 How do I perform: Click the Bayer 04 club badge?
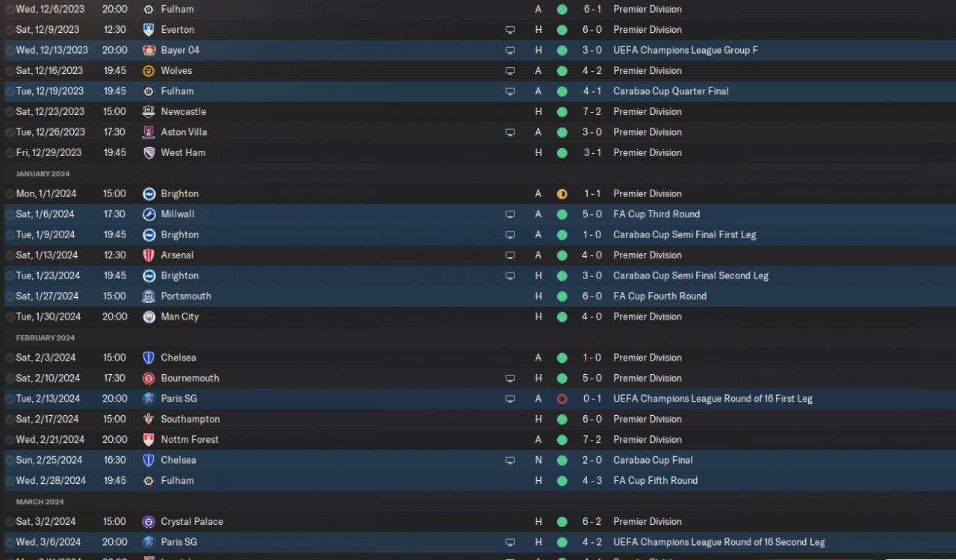coord(149,50)
